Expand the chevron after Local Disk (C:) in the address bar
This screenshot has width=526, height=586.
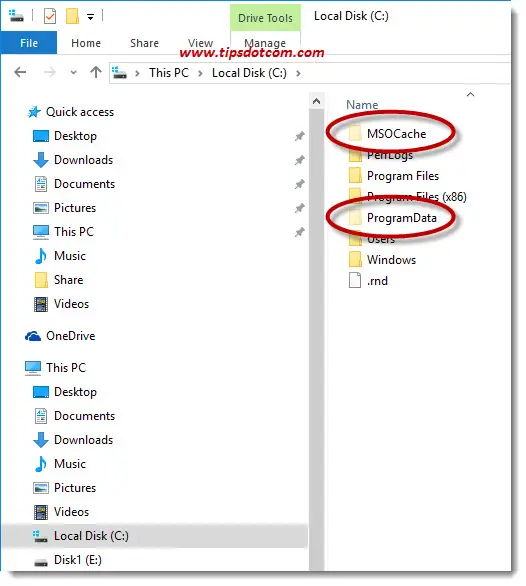(298, 73)
